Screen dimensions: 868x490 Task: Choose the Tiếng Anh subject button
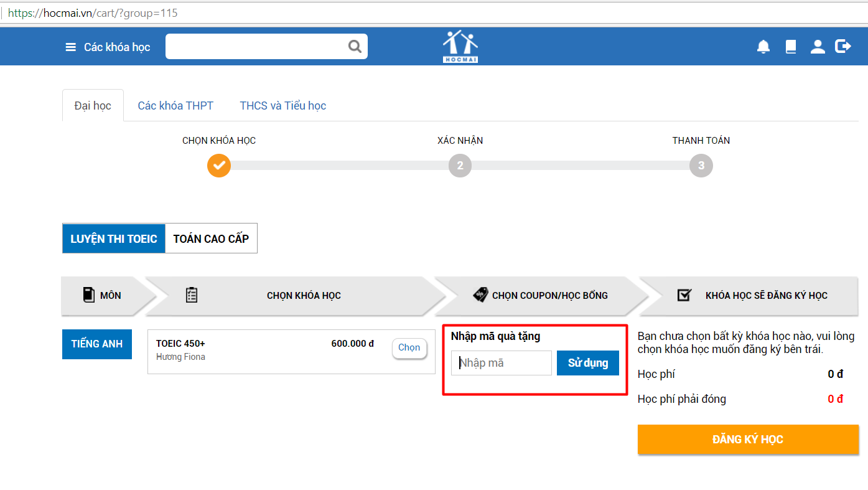coord(97,344)
